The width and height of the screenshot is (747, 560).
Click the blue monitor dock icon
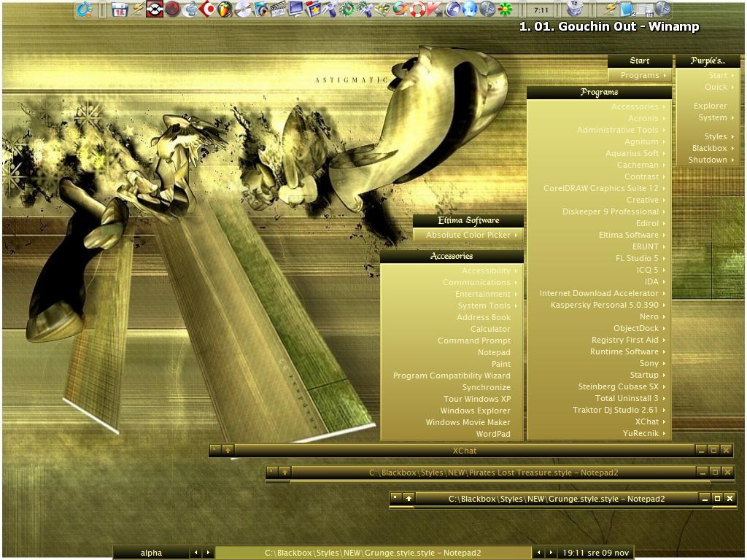click(295, 9)
